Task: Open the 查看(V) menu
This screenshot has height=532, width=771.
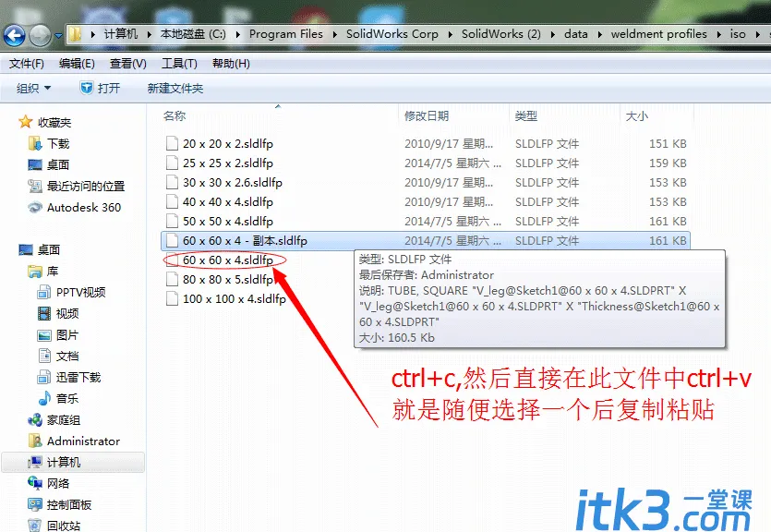Action: click(x=127, y=64)
